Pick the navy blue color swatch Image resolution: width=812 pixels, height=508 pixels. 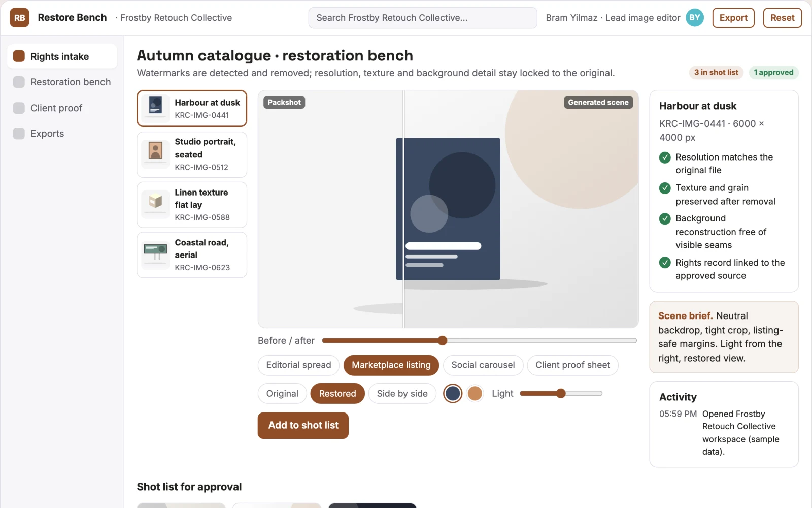pyautogui.click(x=453, y=393)
